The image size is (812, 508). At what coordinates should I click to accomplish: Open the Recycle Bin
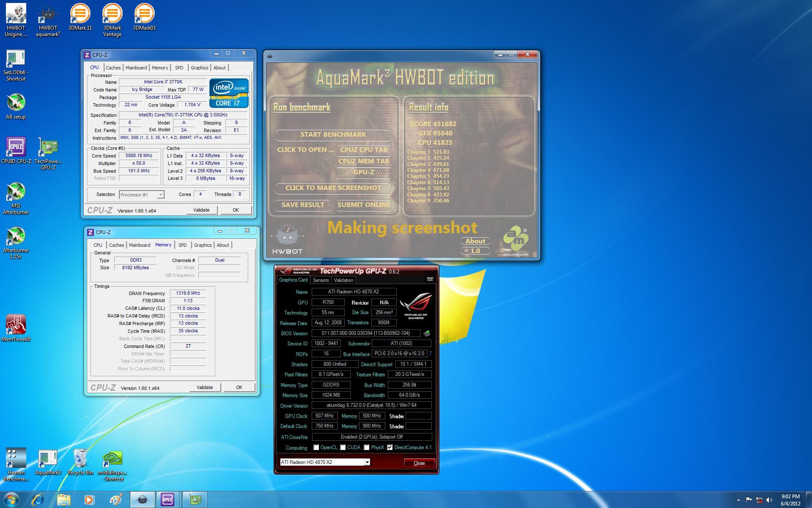tap(80, 461)
